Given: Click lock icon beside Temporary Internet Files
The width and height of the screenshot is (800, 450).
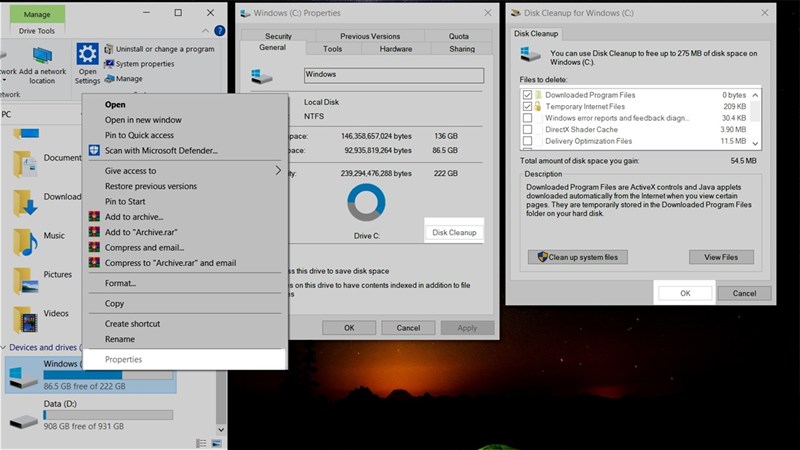Looking at the screenshot, I should pos(537,106).
